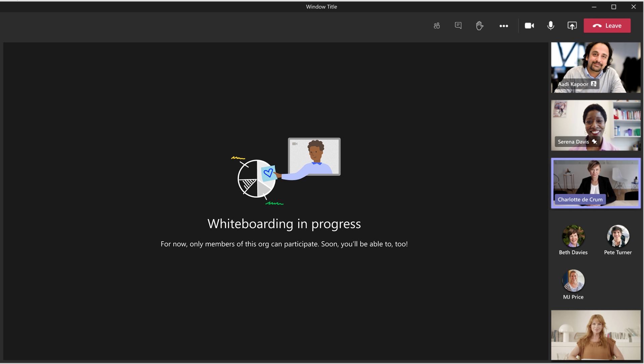Mute the microphone
The height and width of the screenshot is (364, 644).
point(550,26)
